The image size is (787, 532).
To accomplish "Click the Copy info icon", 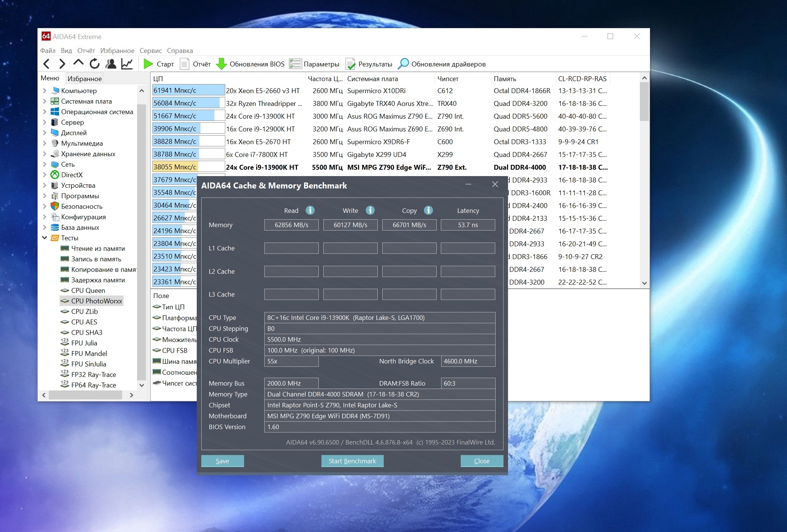I will coord(428,210).
